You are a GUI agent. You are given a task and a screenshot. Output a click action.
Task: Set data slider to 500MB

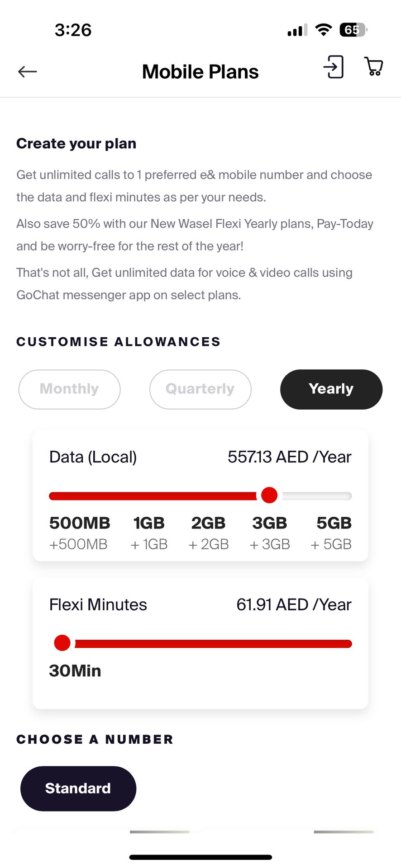coord(79,523)
